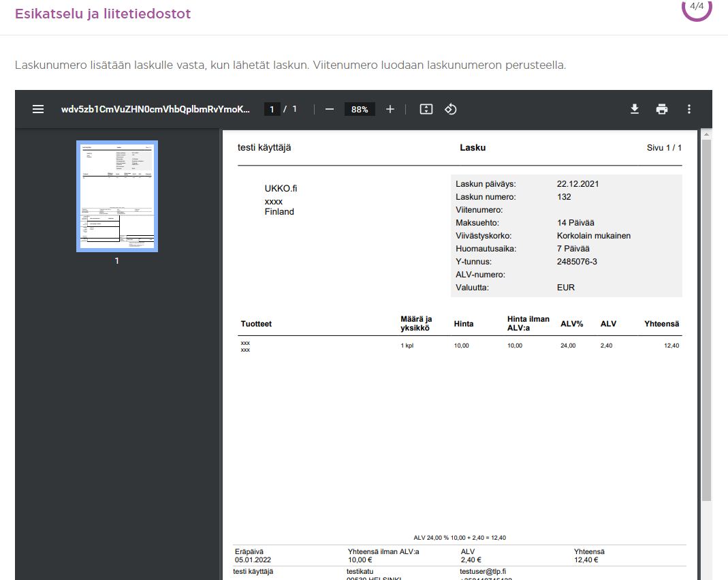Click the Y-tunnus value '2485076-3'
The width and height of the screenshot is (728, 580).
click(x=577, y=262)
